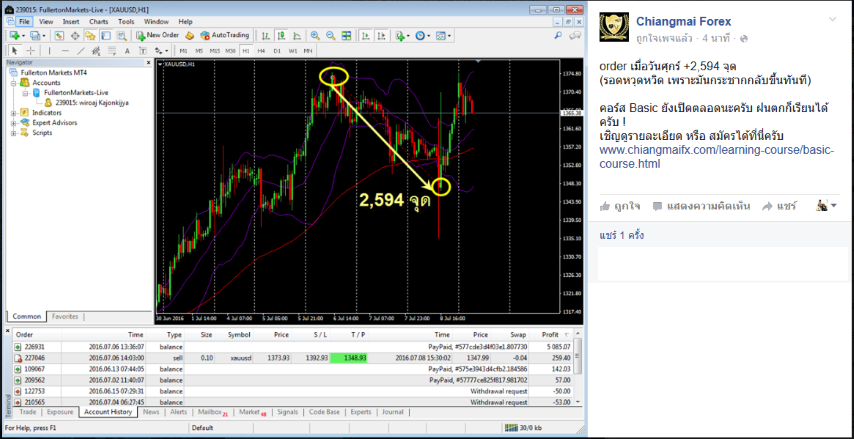The height and width of the screenshot is (439, 854).
Task: Open the chiangmaifx.com basic-course link
Action: pyautogui.click(x=716, y=157)
